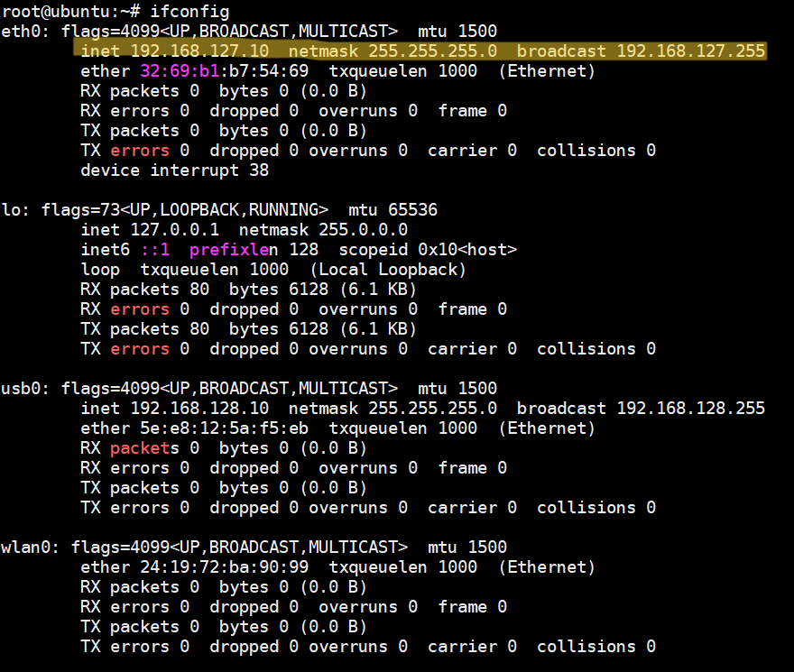Click the Local Loopback label
This screenshot has height=672, width=794.
pyautogui.click(x=388, y=270)
